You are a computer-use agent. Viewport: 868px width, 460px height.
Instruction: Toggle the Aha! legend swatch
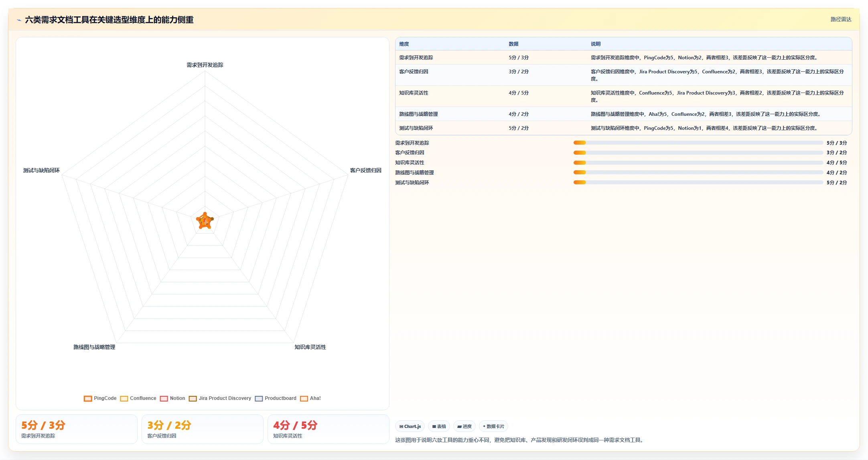tap(304, 398)
